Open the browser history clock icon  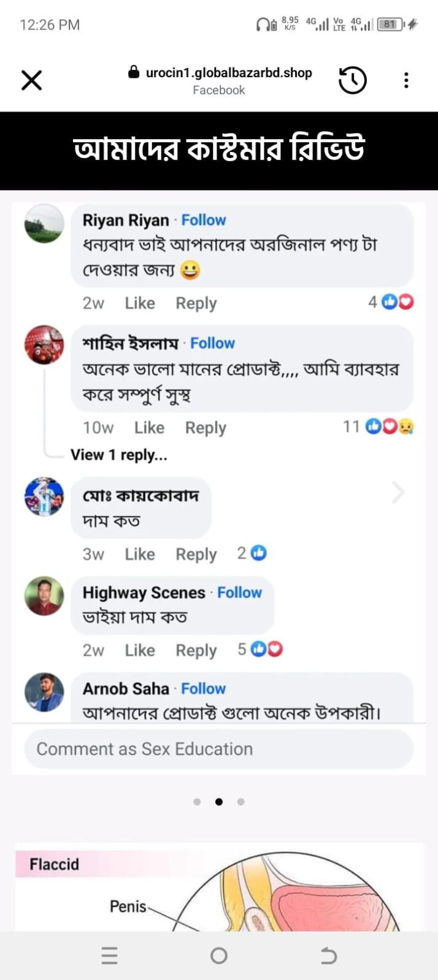(x=353, y=80)
